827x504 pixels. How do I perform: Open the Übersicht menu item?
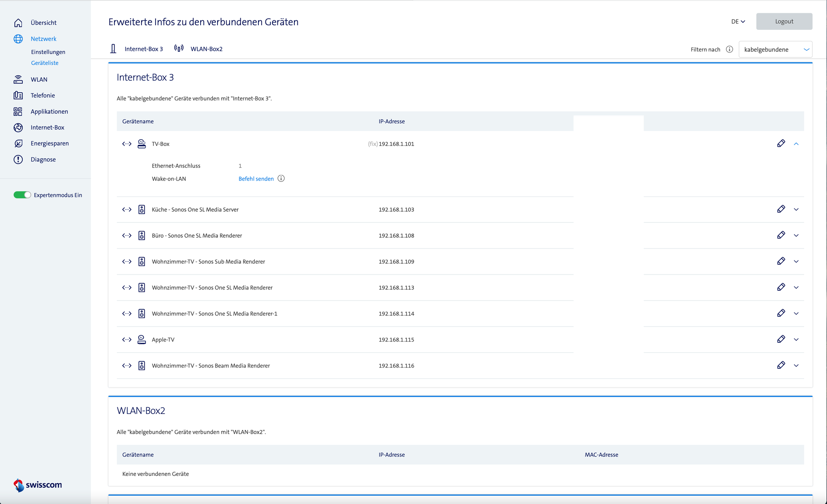pyautogui.click(x=43, y=23)
